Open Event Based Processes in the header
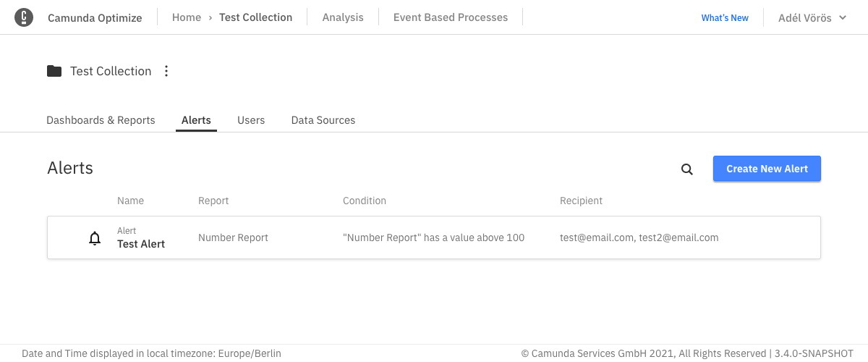This screenshot has width=868, height=362. pos(451,17)
